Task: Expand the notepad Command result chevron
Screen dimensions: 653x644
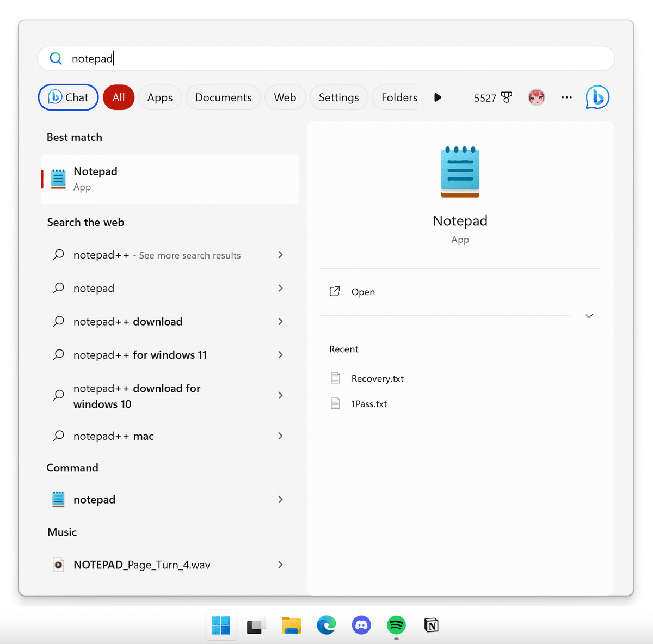Action: (280, 499)
